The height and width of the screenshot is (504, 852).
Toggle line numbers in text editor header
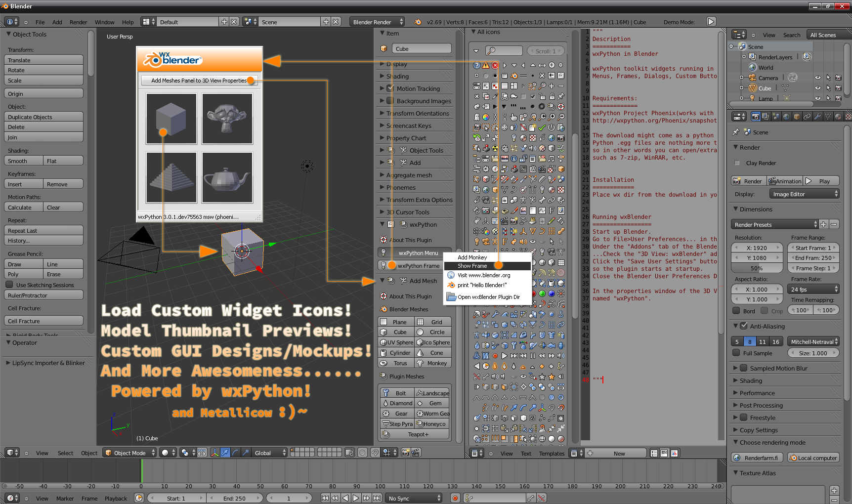[654, 453]
